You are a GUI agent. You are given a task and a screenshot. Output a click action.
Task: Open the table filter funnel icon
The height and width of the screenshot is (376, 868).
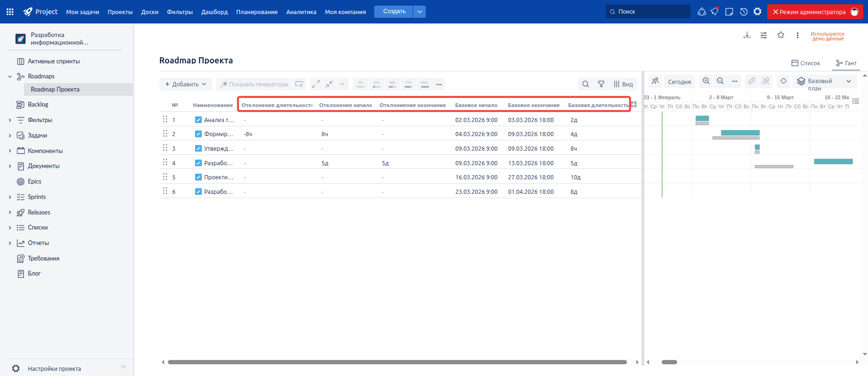point(601,84)
